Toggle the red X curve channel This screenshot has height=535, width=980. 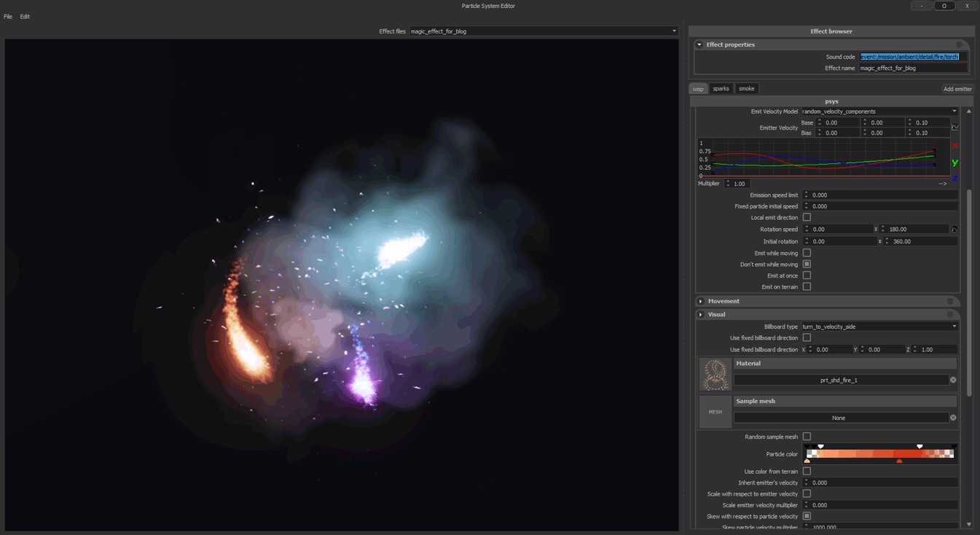954,146
